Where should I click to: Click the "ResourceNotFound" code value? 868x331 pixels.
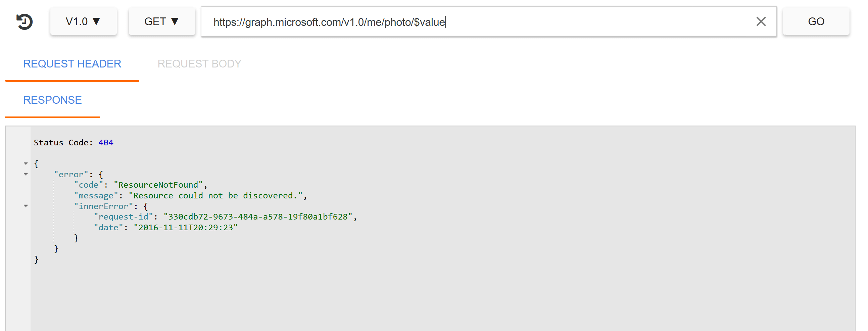(158, 185)
